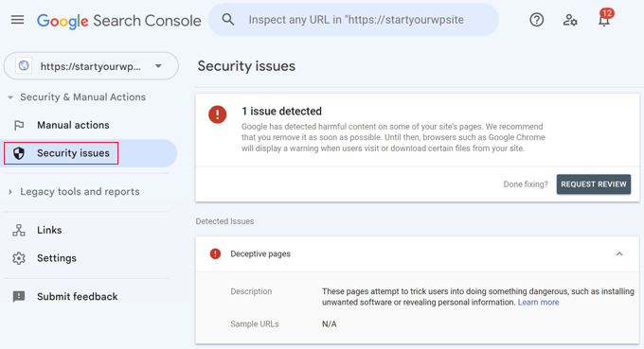
Task: Click the Security issues shield icon
Action: tap(19, 153)
